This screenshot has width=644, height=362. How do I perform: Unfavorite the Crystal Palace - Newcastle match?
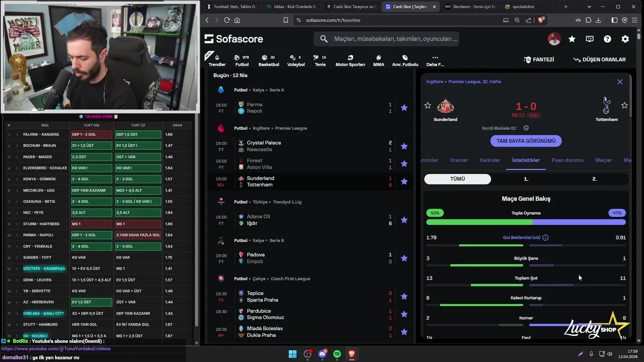404,146
